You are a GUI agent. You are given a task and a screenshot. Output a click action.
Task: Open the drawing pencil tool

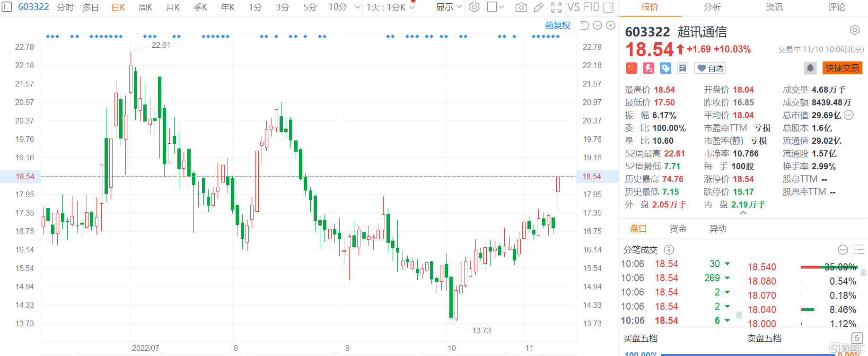(538, 7)
